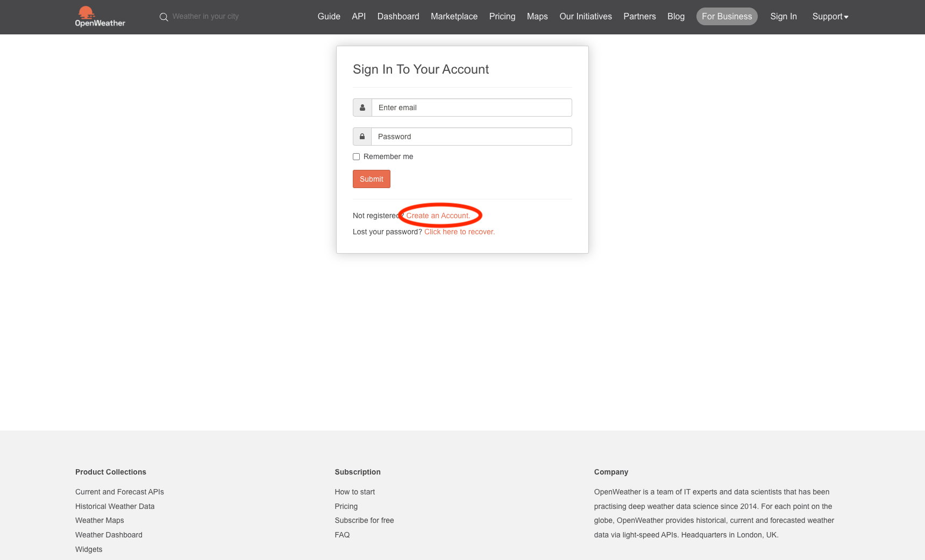Focus the Password input field
Screen dimensions: 925x560
coord(472,137)
